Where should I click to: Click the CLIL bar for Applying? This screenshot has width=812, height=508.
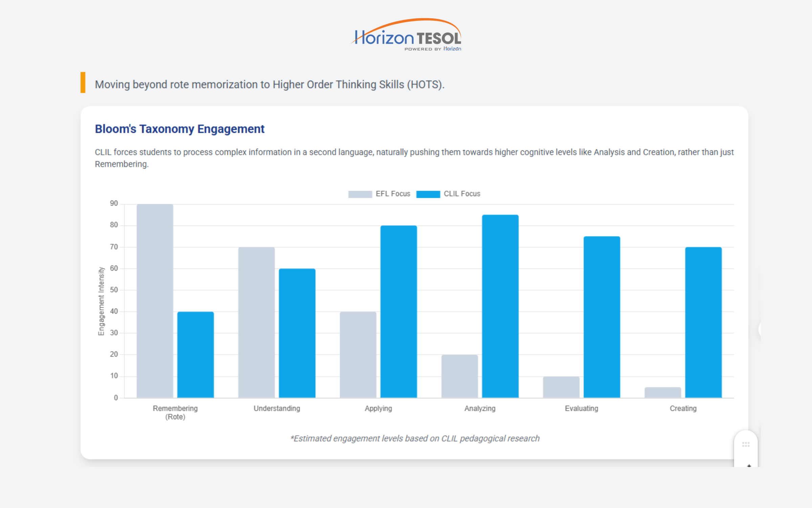point(399,312)
